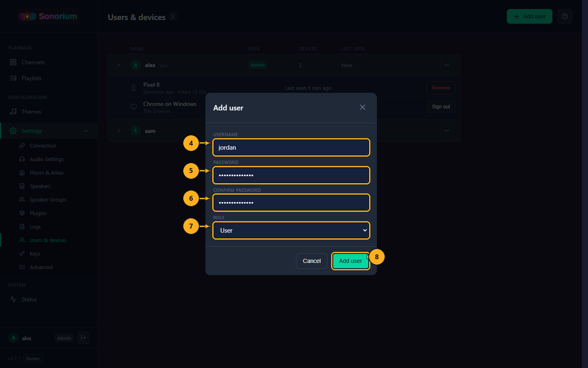Open the Themes page

point(49,112)
